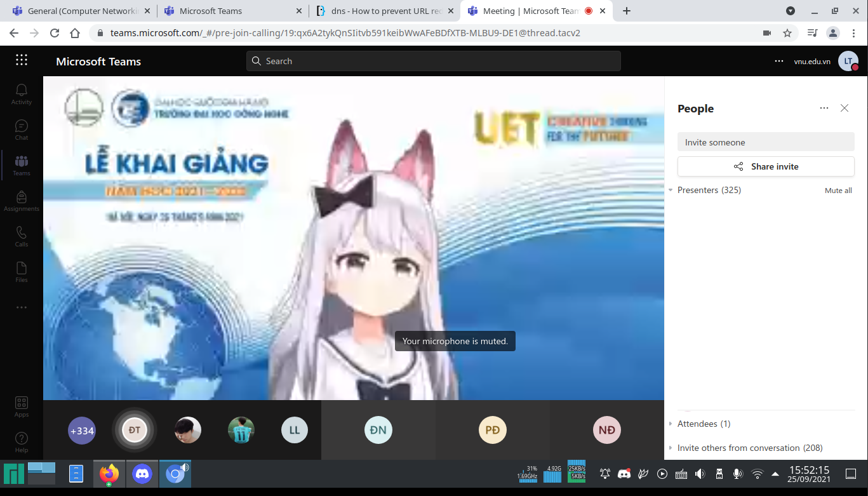Open the Teams app launcher grid

(22, 60)
